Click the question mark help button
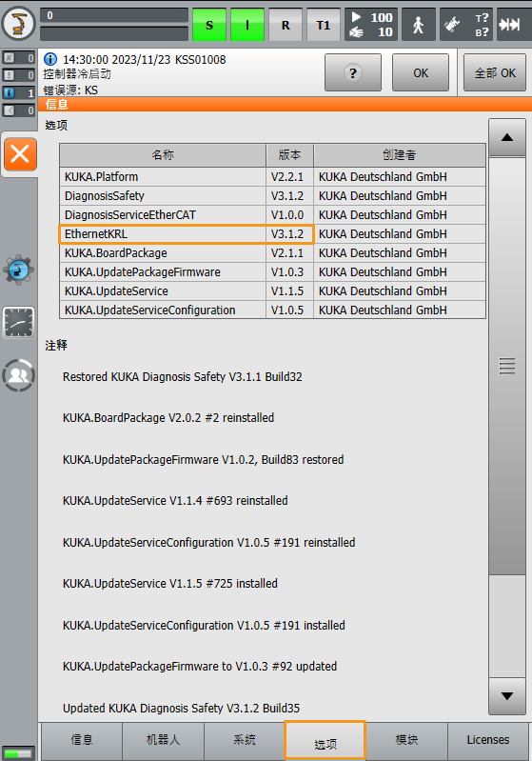The height and width of the screenshot is (761, 532). pos(352,72)
